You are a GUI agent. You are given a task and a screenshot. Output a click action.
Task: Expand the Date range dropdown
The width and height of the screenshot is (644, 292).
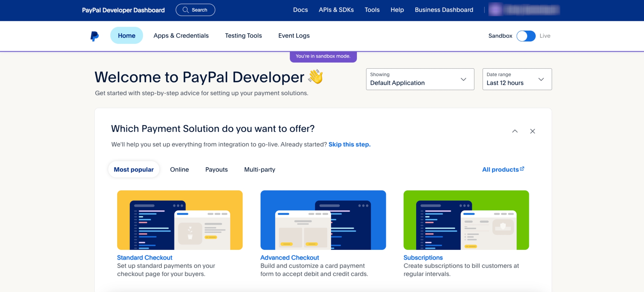[x=517, y=79]
